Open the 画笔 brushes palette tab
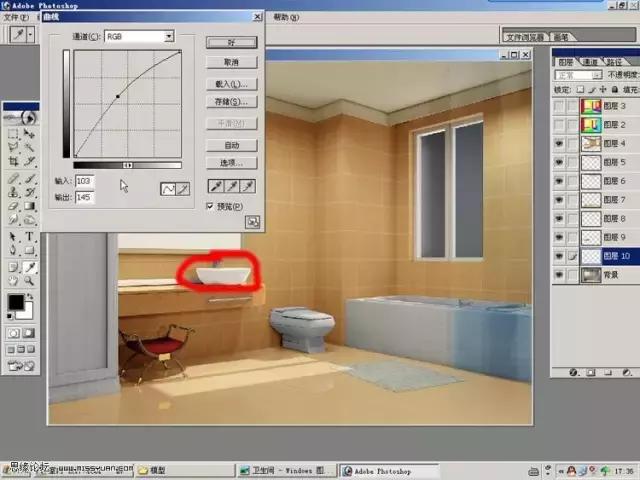The width and height of the screenshot is (640, 480). 561,37
